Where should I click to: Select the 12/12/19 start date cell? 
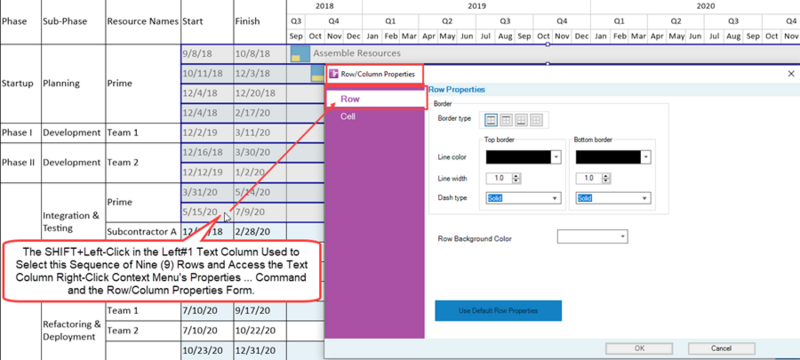coord(207,172)
